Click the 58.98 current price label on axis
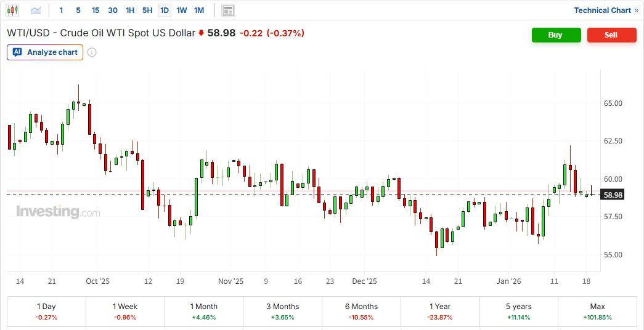The height and width of the screenshot is (330, 644). pyautogui.click(x=613, y=195)
